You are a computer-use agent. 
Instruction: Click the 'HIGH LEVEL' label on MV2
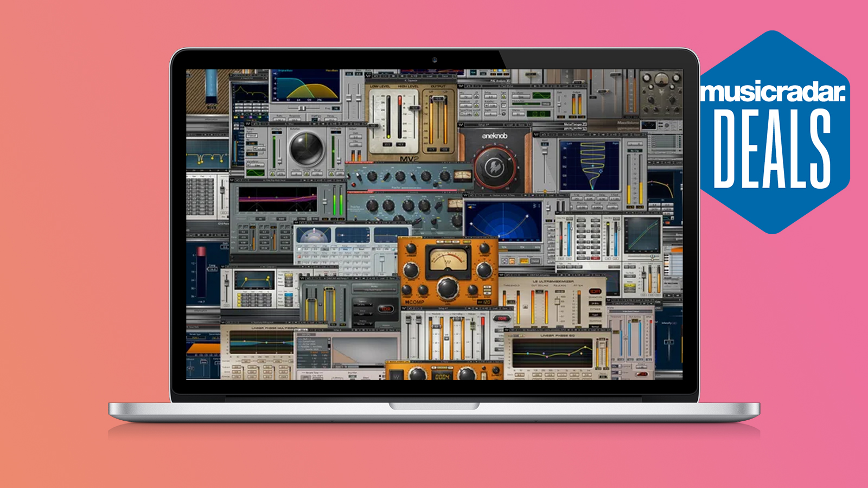(408, 86)
